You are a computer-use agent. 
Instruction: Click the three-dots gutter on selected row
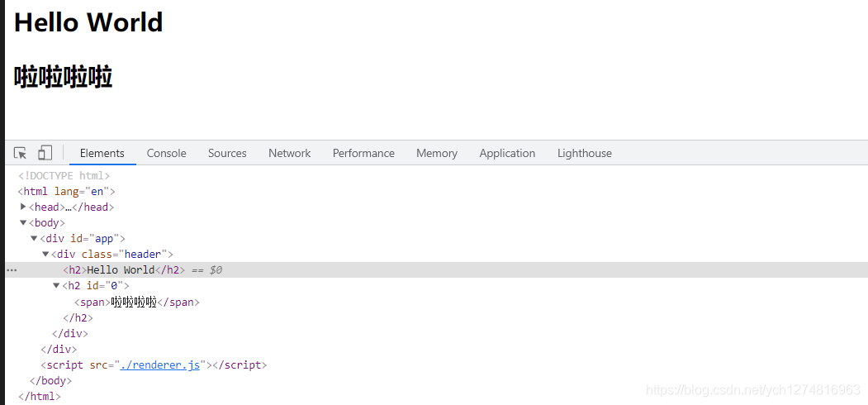12,270
